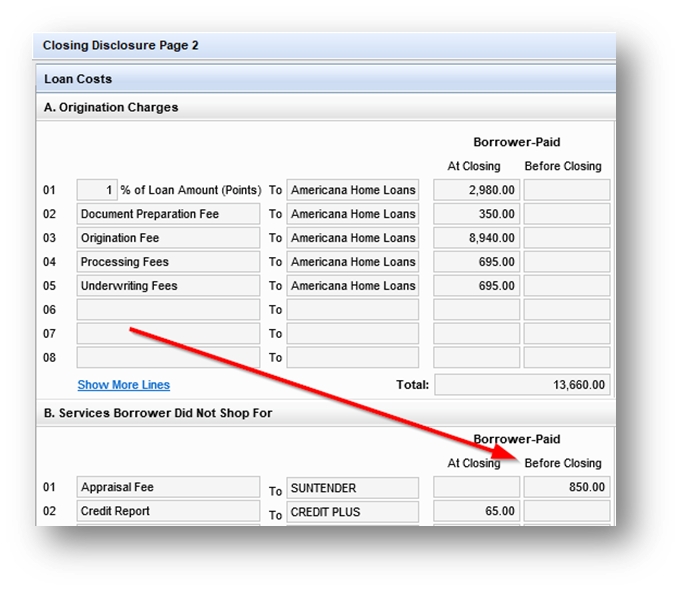
Task: Select the Origination Fee name field
Action: [x=168, y=238]
